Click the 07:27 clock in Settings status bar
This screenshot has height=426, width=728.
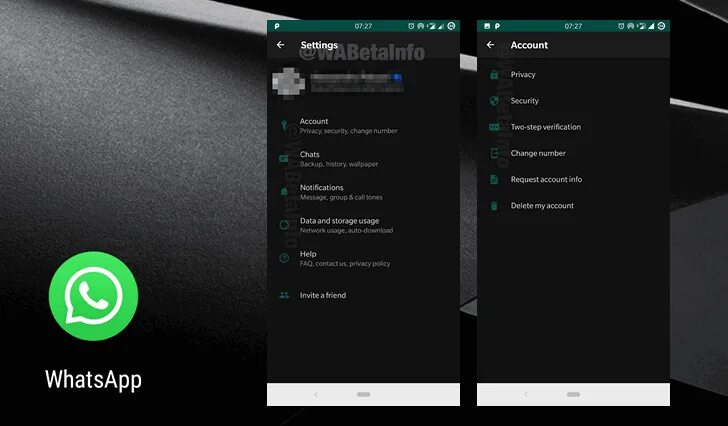tap(363, 26)
